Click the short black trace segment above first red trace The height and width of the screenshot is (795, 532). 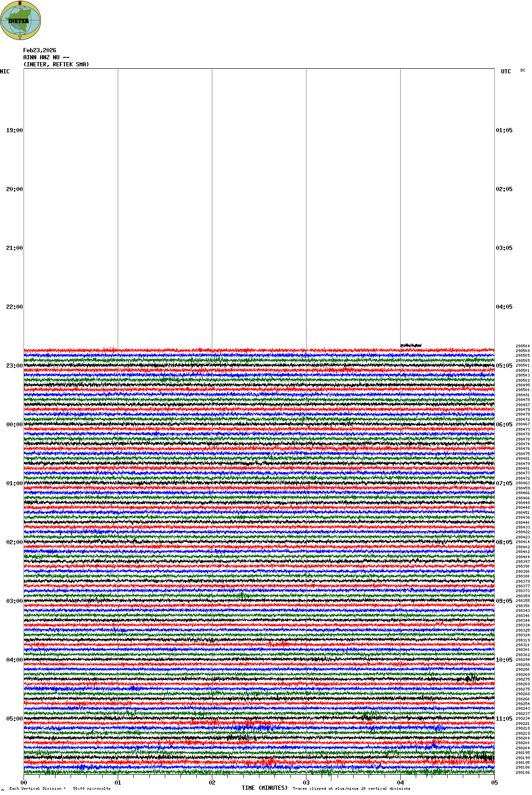[411, 345]
